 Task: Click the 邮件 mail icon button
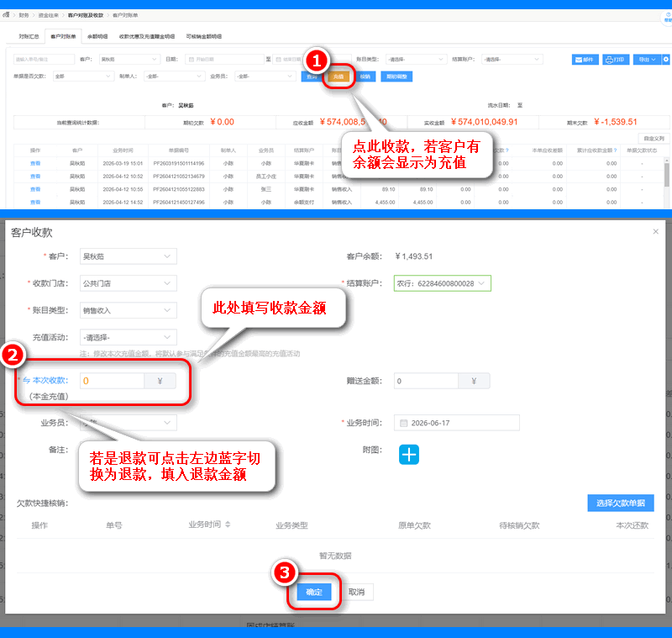(585, 59)
